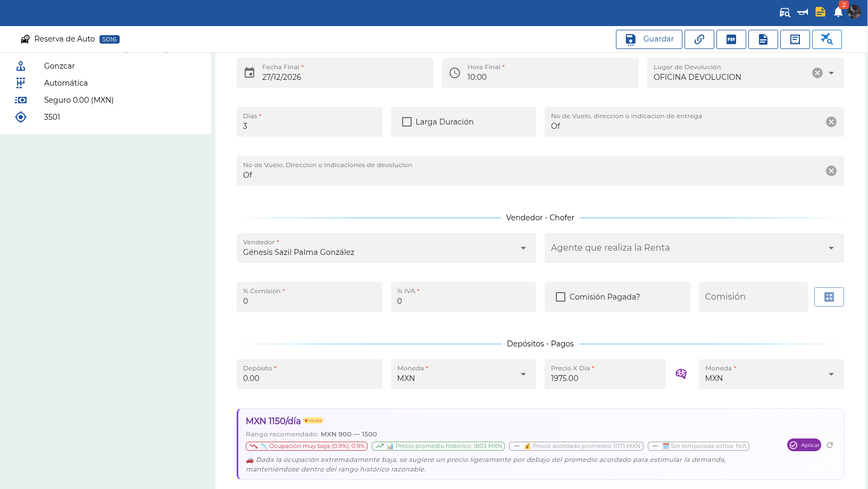Open the notifications bell
This screenshot has height=489, width=868.
(838, 12)
